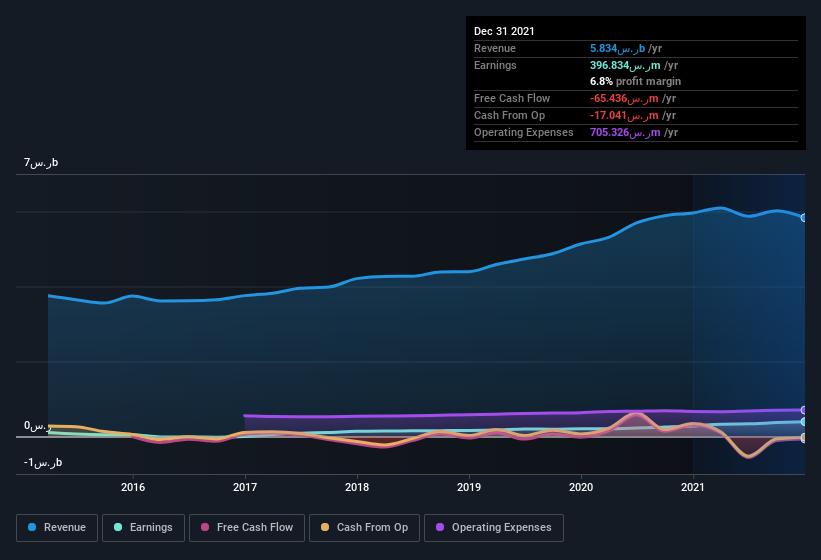This screenshot has height=560, width=821.
Task: Click the orange Cash From Op dot
Action: [x=325, y=527]
